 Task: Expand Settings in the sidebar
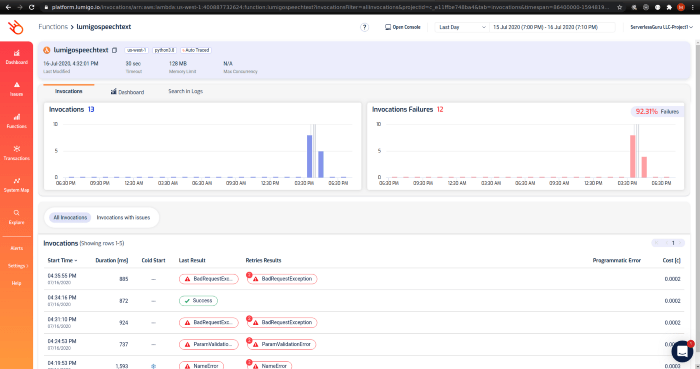coord(18,266)
